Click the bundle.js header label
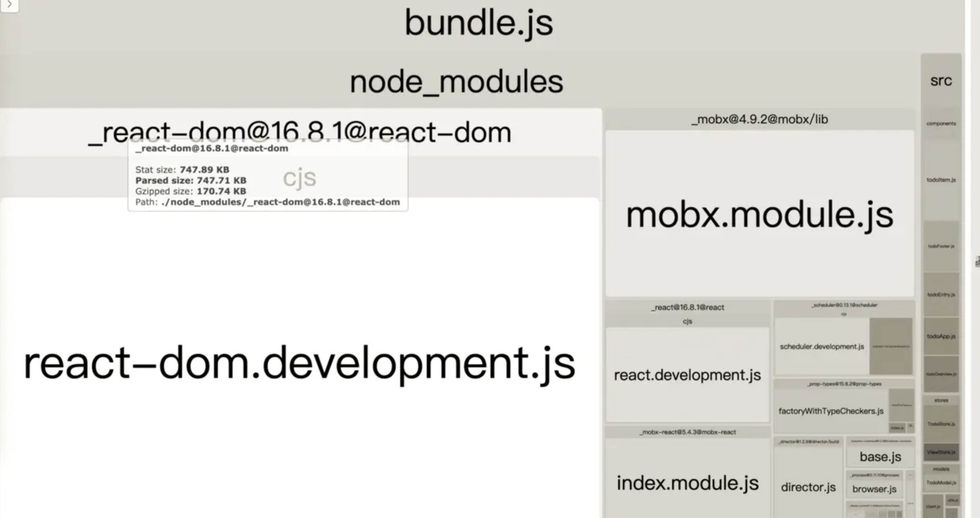Image resolution: width=980 pixels, height=518 pixels. point(478,23)
